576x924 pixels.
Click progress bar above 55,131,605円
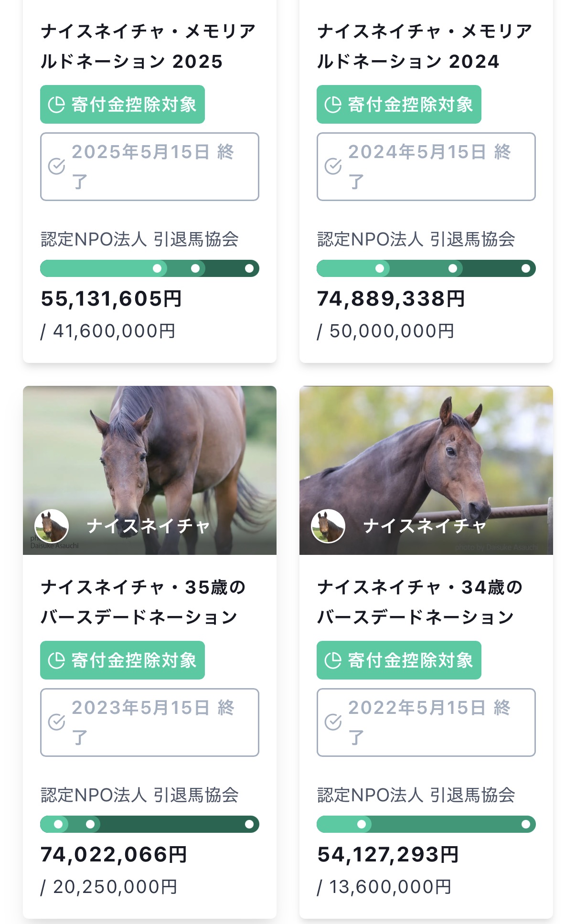click(149, 268)
